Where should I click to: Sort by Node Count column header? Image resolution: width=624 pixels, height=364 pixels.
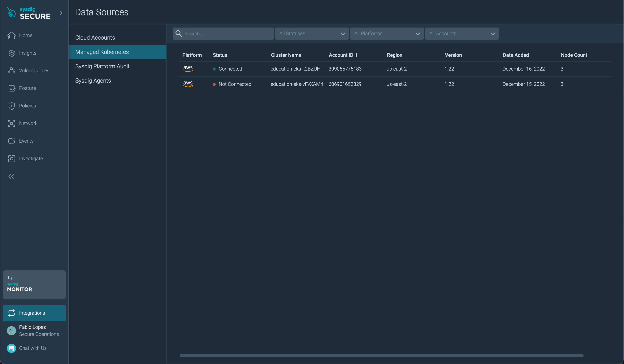pyautogui.click(x=574, y=55)
